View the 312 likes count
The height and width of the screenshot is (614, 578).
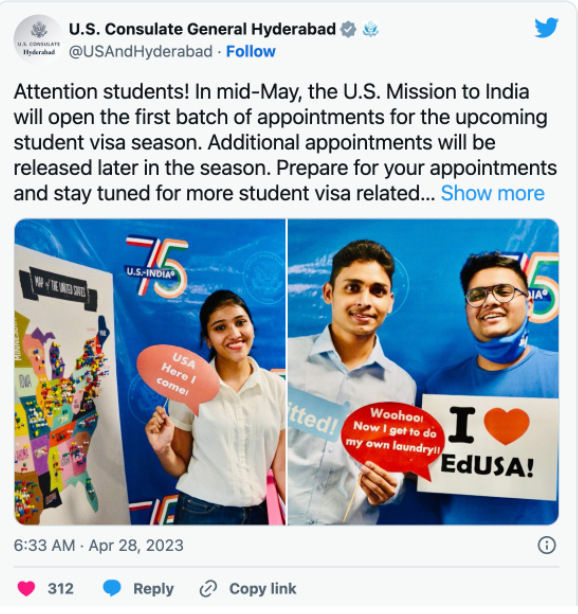60,589
